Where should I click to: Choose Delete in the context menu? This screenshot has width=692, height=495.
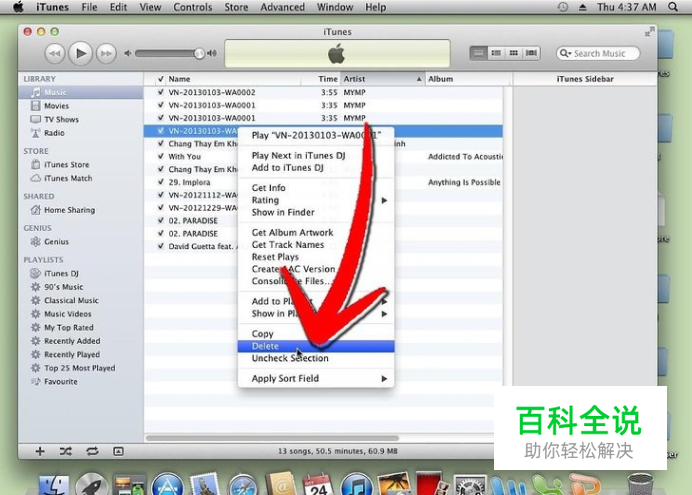click(x=316, y=346)
